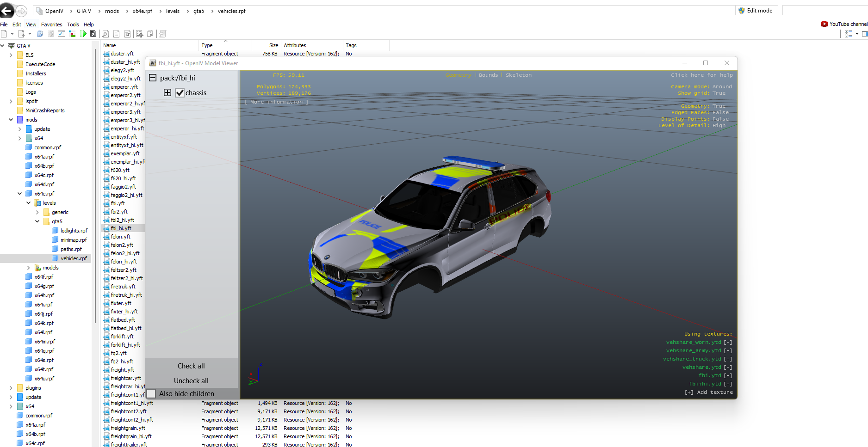Click the dark document shortcut toolbar icon
The width and height of the screenshot is (868, 447).
coord(93,34)
